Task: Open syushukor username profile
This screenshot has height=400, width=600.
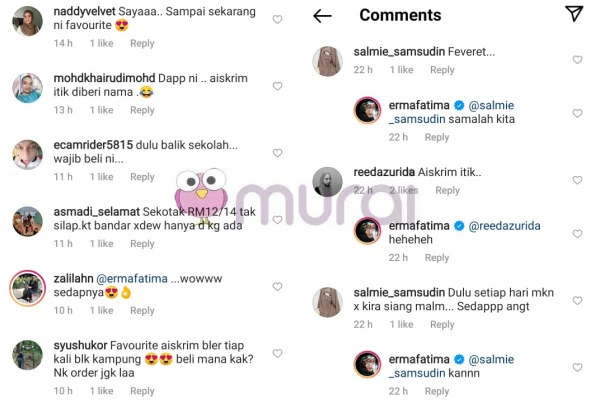Action: click(x=80, y=345)
